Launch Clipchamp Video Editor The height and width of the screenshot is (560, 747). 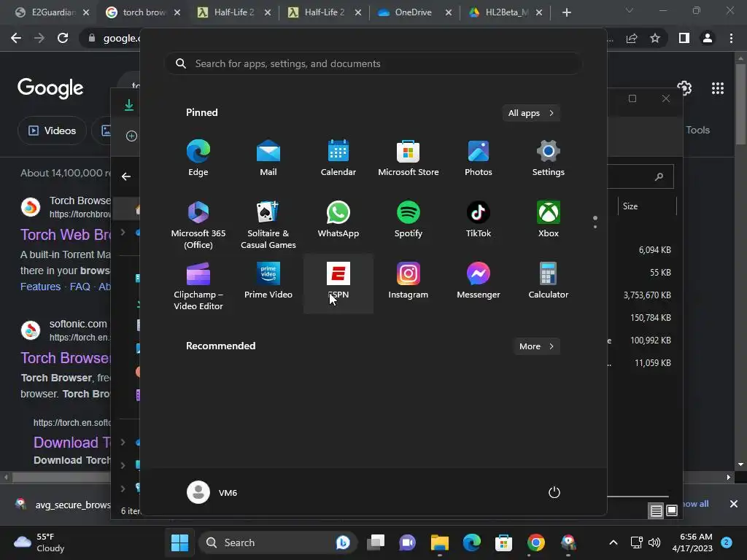[198, 286]
